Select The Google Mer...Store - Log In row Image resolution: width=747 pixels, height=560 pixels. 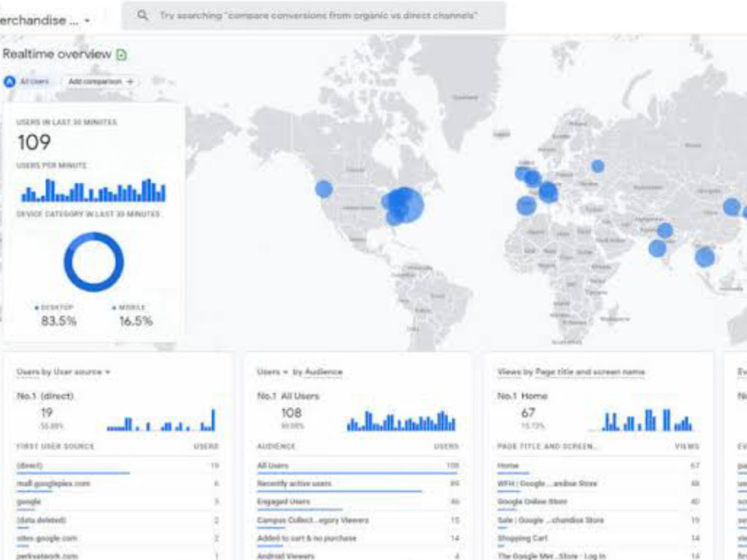(x=598, y=556)
